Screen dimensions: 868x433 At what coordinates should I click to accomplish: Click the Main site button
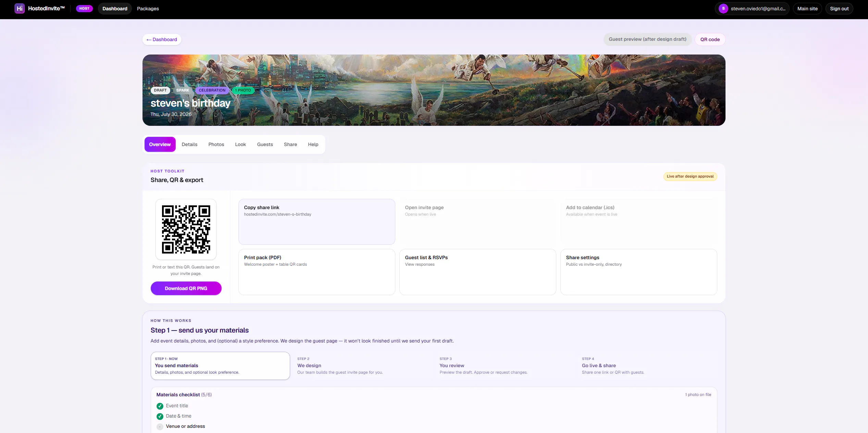(x=807, y=9)
